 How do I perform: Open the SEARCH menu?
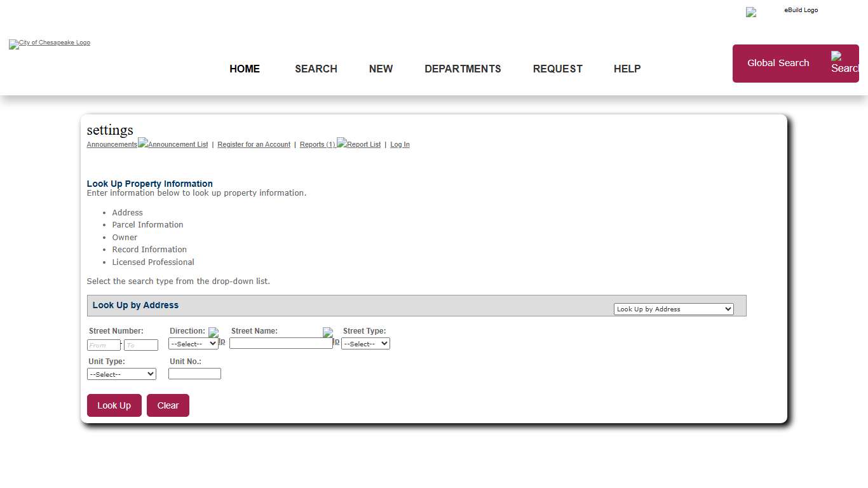coord(316,69)
